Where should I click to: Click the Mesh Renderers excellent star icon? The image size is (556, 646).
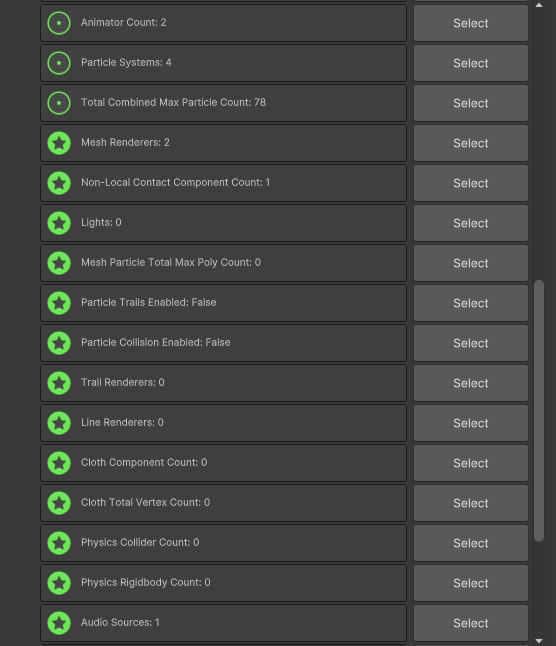(x=59, y=143)
